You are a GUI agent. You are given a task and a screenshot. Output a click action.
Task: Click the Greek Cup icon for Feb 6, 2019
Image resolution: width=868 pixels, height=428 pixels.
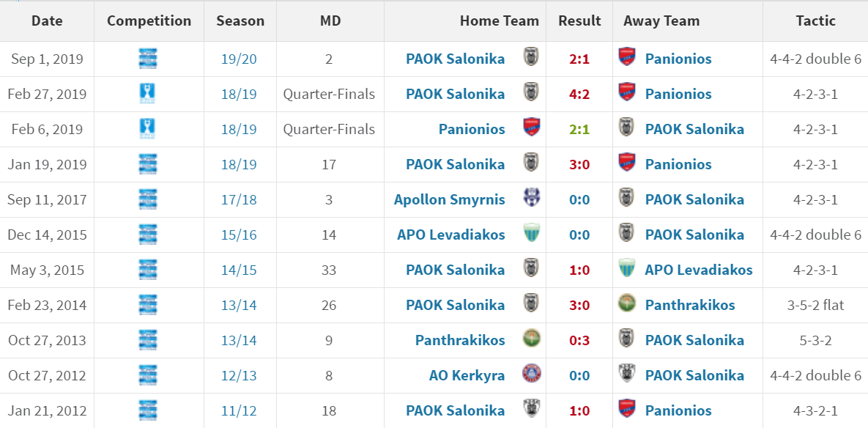(148, 129)
